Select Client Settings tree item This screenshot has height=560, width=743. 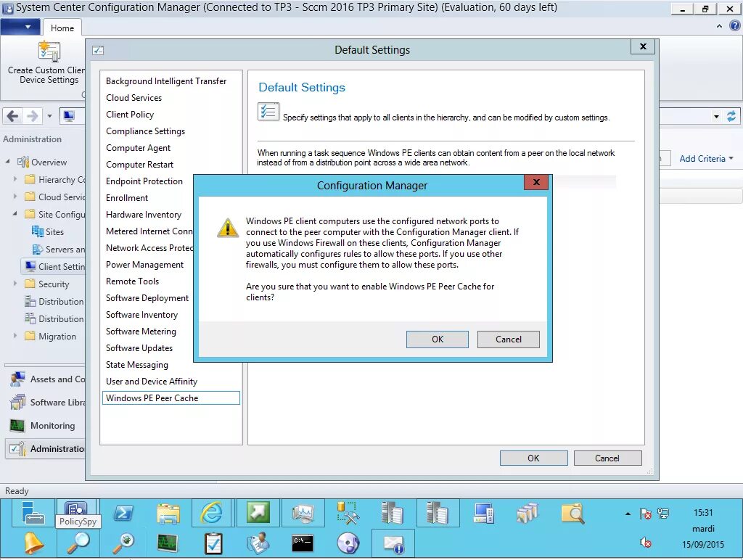point(54,266)
